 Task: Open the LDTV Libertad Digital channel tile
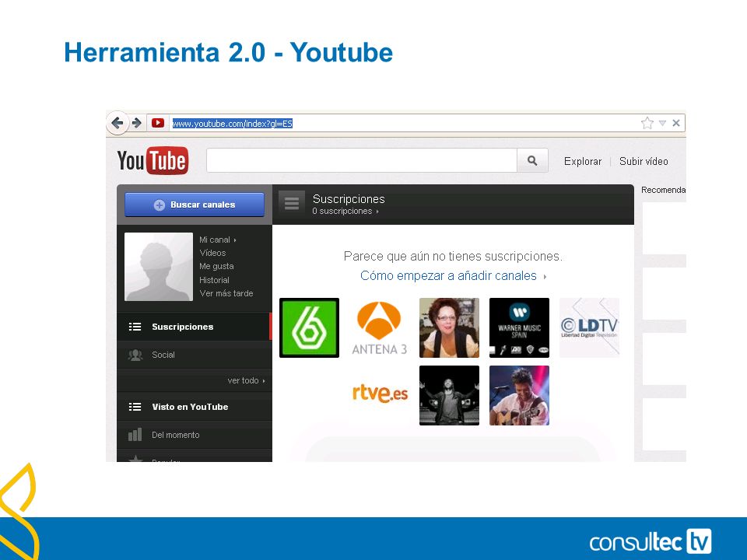pyautogui.click(x=589, y=327)
